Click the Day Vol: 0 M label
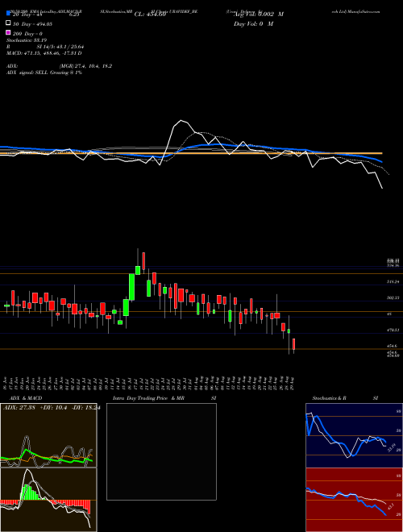Screen dimensions: 403x532 point(253,23)
